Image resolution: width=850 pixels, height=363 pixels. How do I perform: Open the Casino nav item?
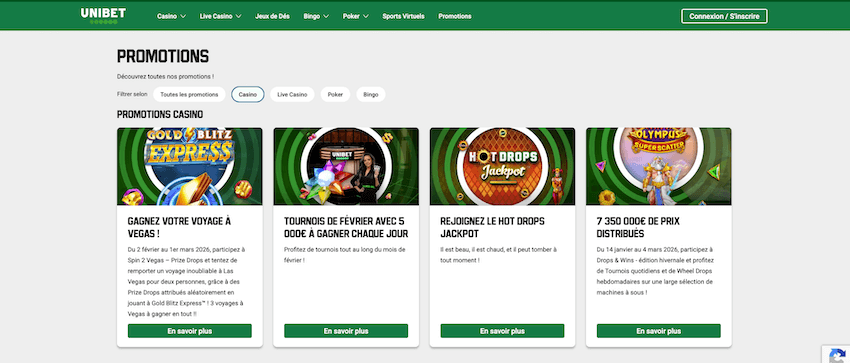pos(167,16)
